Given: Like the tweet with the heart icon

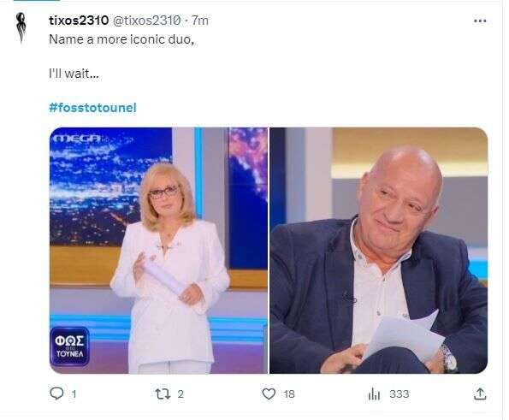Looking at the screenshot, I should coord(269,394).
